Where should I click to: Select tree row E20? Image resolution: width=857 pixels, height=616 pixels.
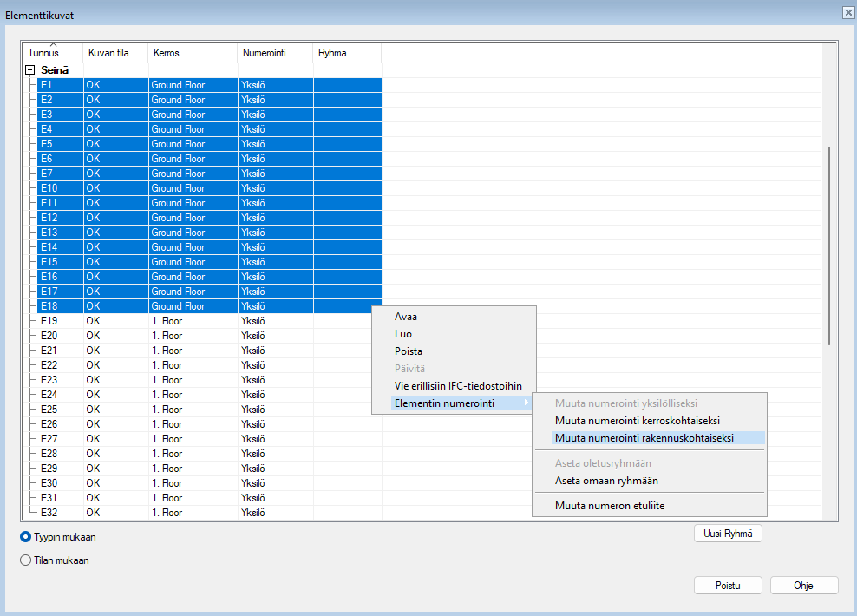point(210,336)
